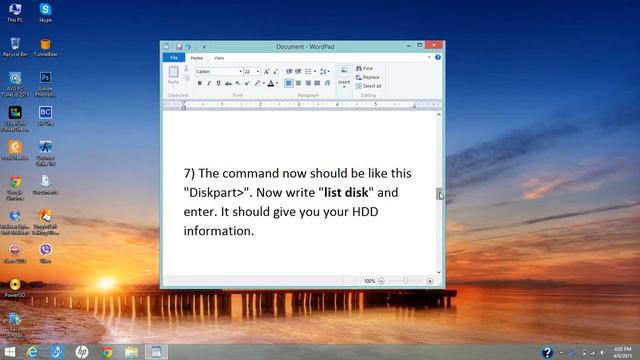This screenshot has height=360, width=640.
Task: Collapse the ribbon with the minimize arrow
Action: (429, 57)
